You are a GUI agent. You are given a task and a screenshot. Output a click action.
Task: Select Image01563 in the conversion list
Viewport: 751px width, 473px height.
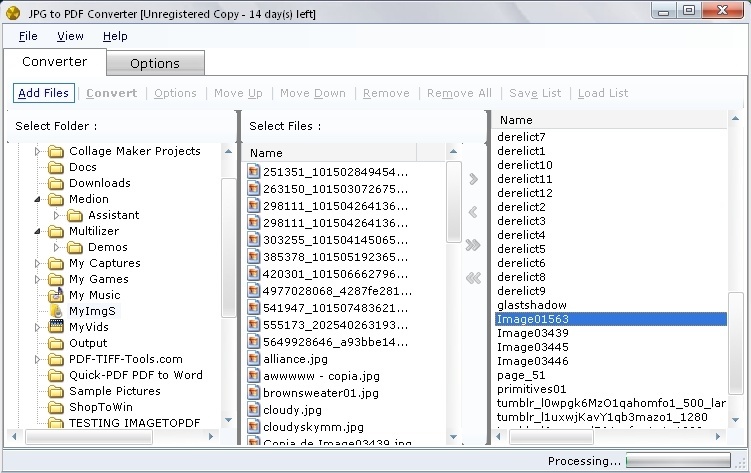click(611, 319)
